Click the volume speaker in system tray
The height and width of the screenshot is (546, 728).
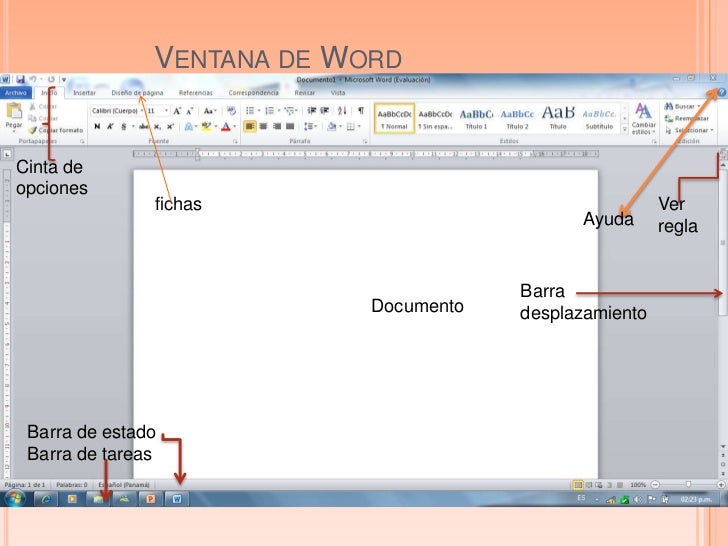pos(638,500)
